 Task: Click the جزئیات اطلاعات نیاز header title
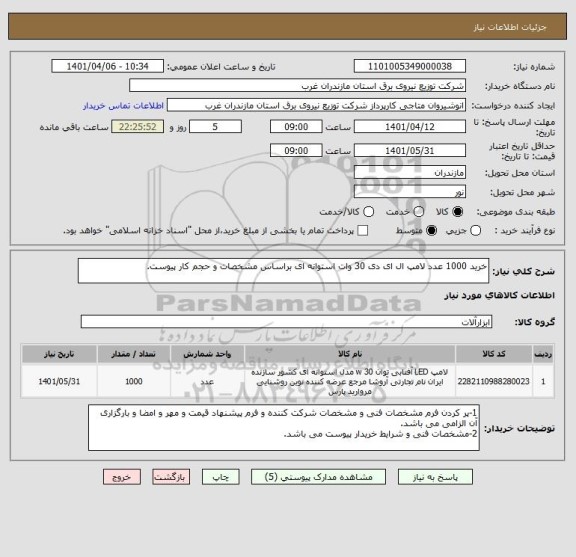pyautogui.click(x=510, y=27)
